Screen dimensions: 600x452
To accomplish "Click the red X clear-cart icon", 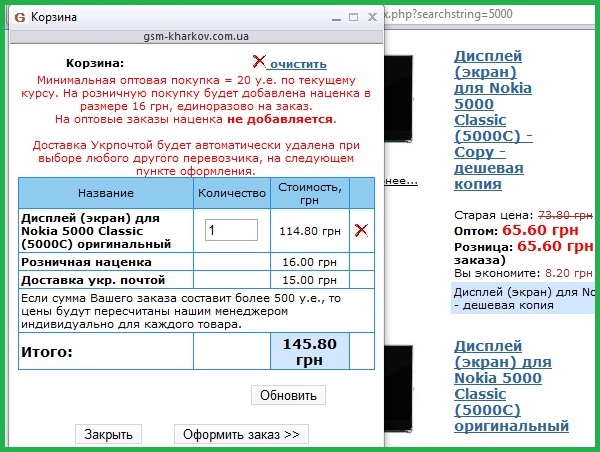I will coord(259,62).
